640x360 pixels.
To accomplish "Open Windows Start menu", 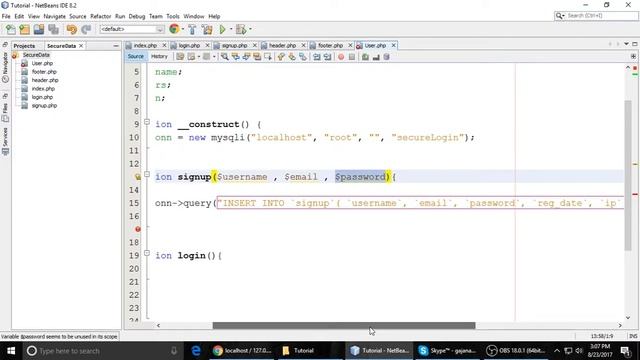I will tap(11, 351).
